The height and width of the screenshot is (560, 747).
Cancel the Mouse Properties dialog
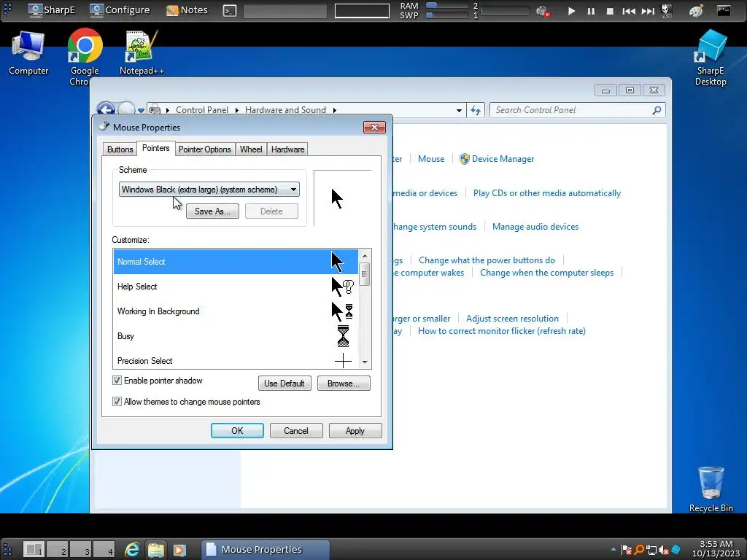pyautogui.click(x=296, y=430)
